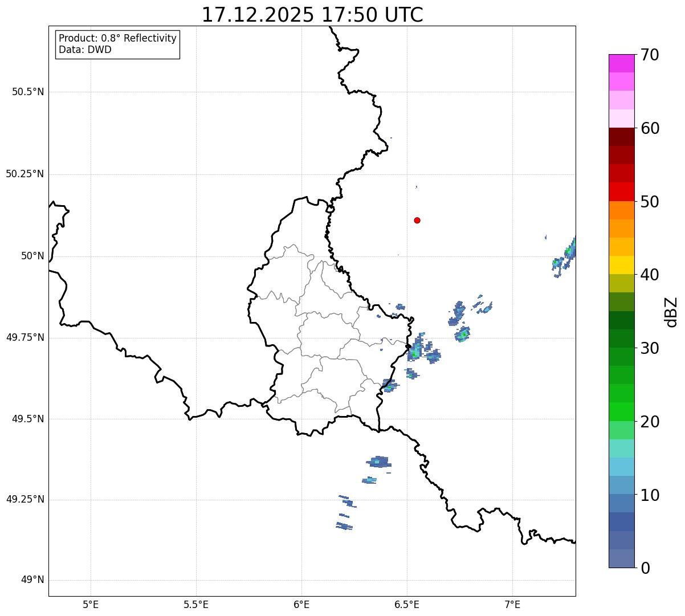The image size is (685, 616).
Task: Pick the bright red segment just above 50 dBZ
Action: point(622,191)
